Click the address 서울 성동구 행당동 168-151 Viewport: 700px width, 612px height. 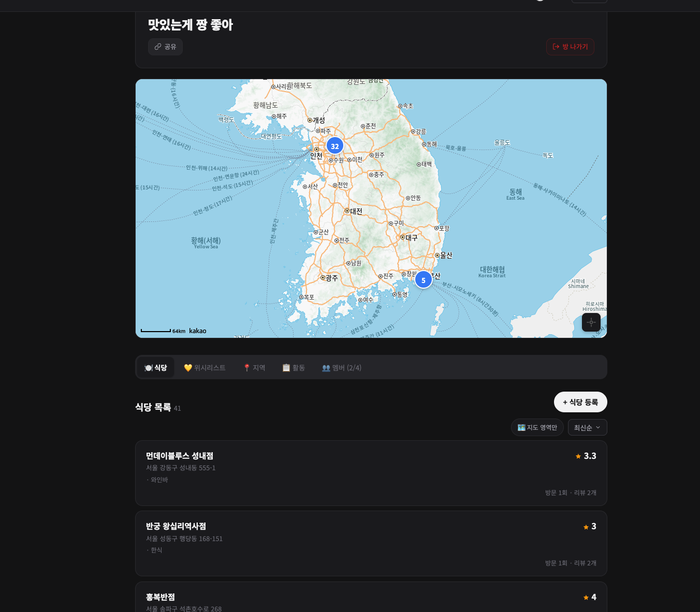click(184, 539)
